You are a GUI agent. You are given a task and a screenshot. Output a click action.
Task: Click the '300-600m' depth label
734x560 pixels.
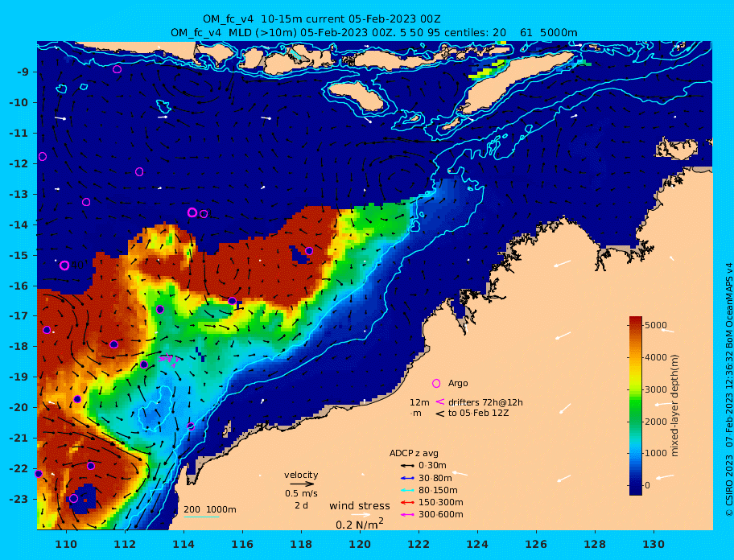(x=440, y=515)
